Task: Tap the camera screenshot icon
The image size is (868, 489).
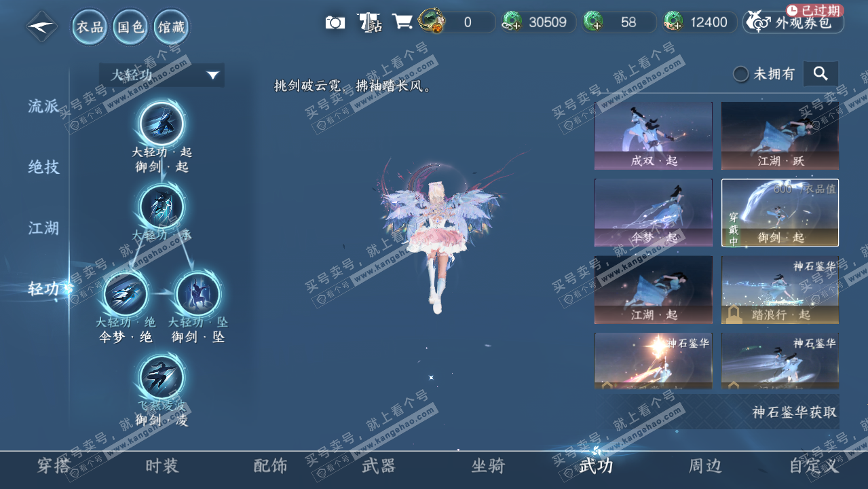Action: pyautogui.click(x=335, y=22)
